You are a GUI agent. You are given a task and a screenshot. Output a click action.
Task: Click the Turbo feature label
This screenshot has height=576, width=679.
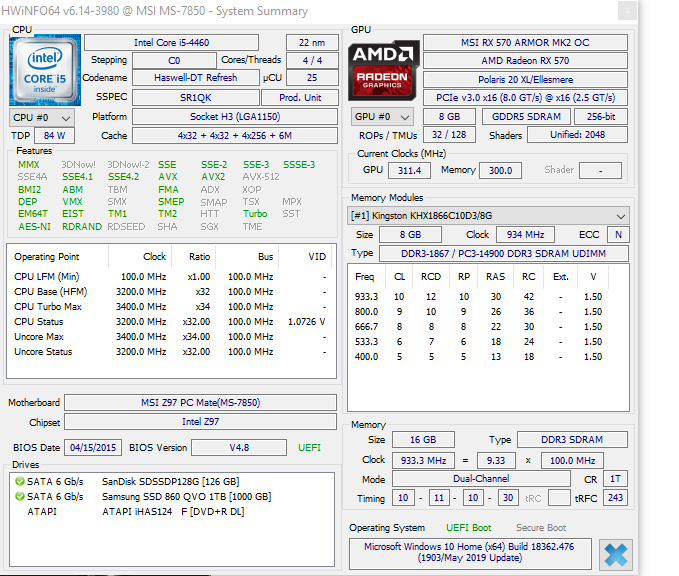(x=255, y=214)
